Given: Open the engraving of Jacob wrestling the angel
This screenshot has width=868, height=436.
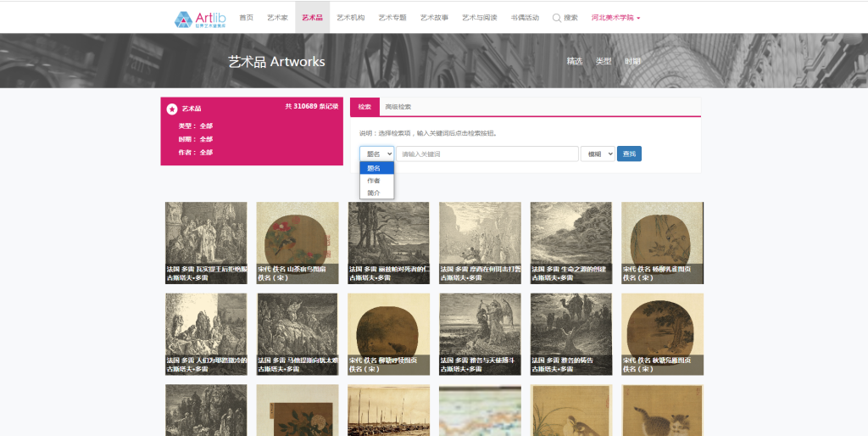Looking at the screenshot, I should coord(480,334).
